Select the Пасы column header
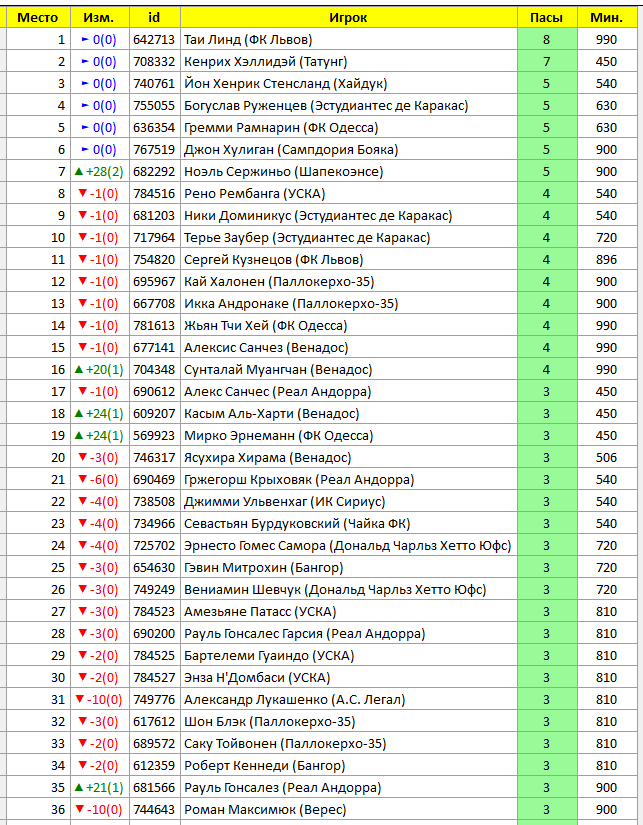Image resolution: width=643 pixels, height=825 pixels. (x=547, y=18)
